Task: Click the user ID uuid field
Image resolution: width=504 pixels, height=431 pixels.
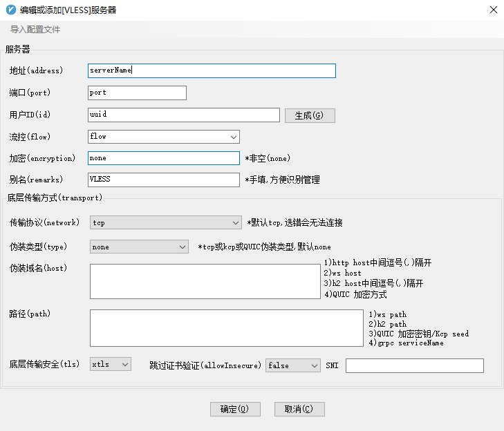Action: point(184,115)
